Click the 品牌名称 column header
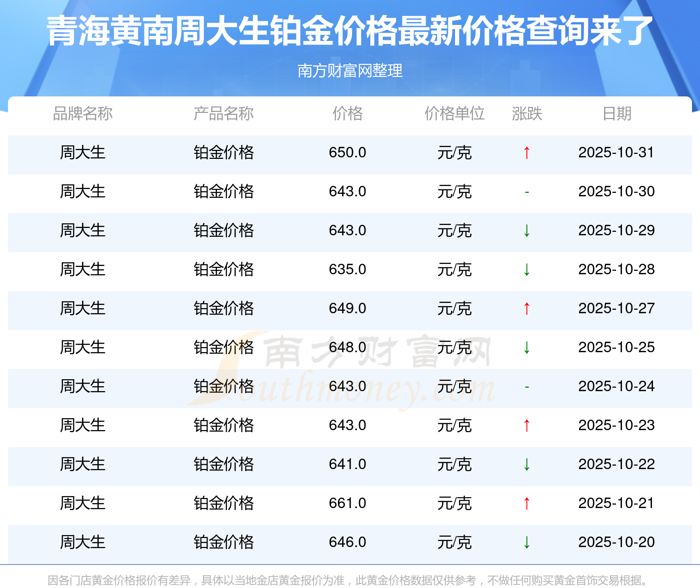Screen dimensions: 700x588 click(83, 114)
